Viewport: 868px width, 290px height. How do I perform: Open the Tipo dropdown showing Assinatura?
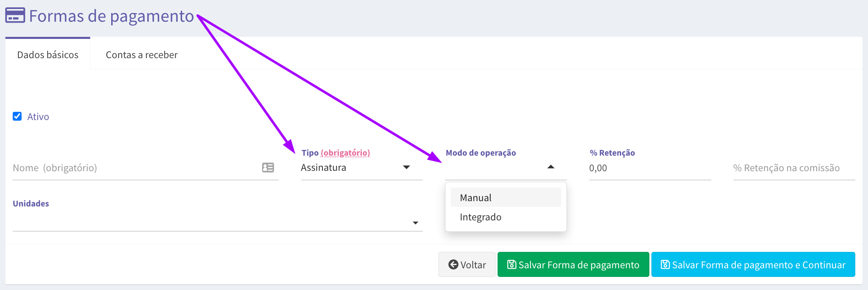point(362,168)
